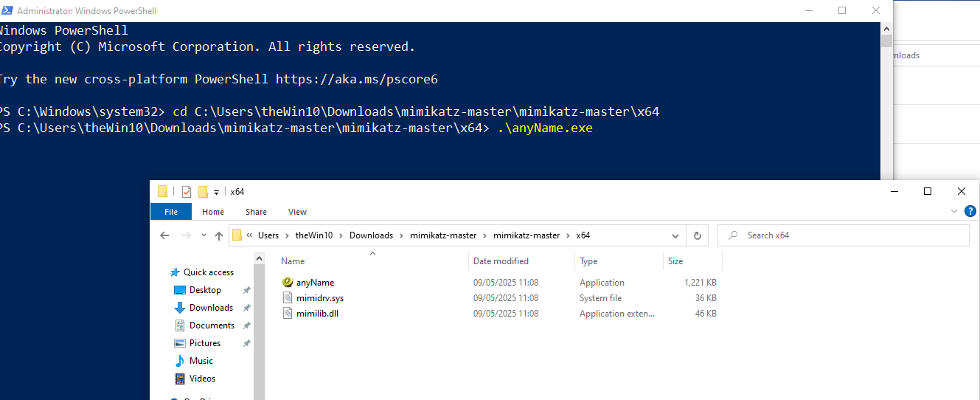The height and width of the screenshot is (400, 980).
Task: Switch to the Home ribbon tab
Action: (x=213, y=212)
